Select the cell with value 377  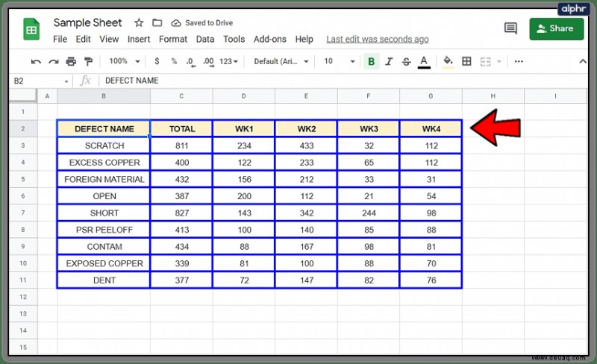(181, 280)
